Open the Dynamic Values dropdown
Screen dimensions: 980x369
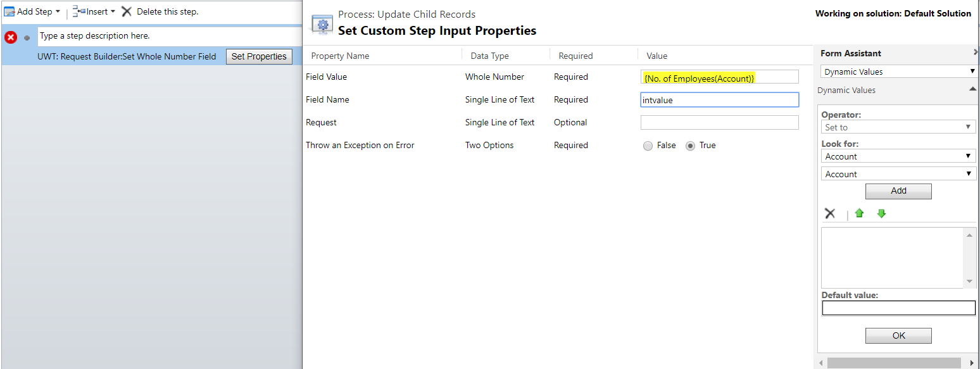coord(898,72)
